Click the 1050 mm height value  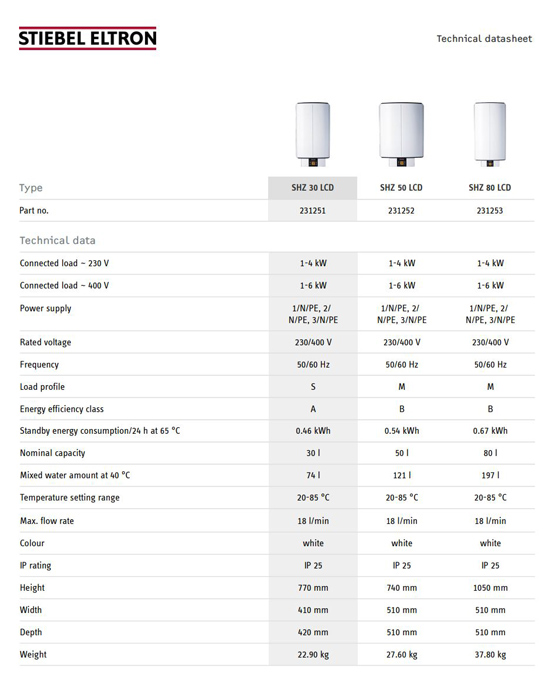(x=490, y=588)
